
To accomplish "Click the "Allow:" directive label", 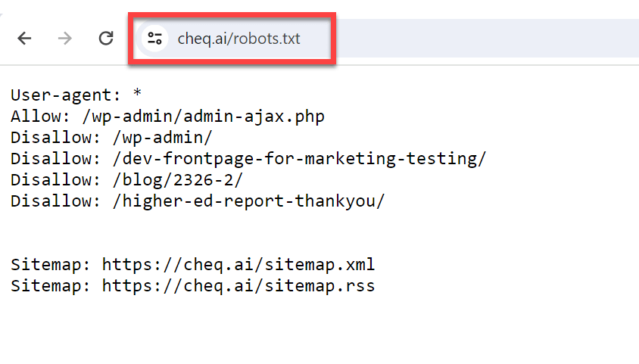I will pyautogui.click(x=40, y=116).
